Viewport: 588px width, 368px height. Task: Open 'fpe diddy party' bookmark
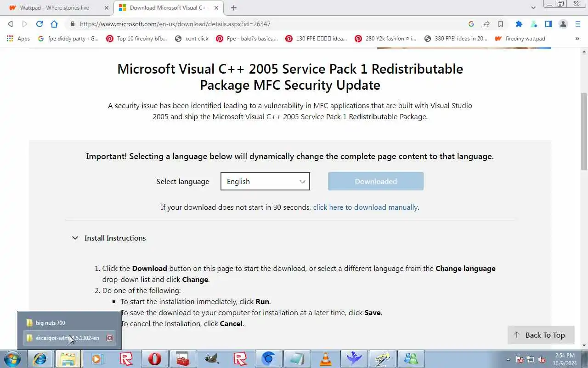68,39
